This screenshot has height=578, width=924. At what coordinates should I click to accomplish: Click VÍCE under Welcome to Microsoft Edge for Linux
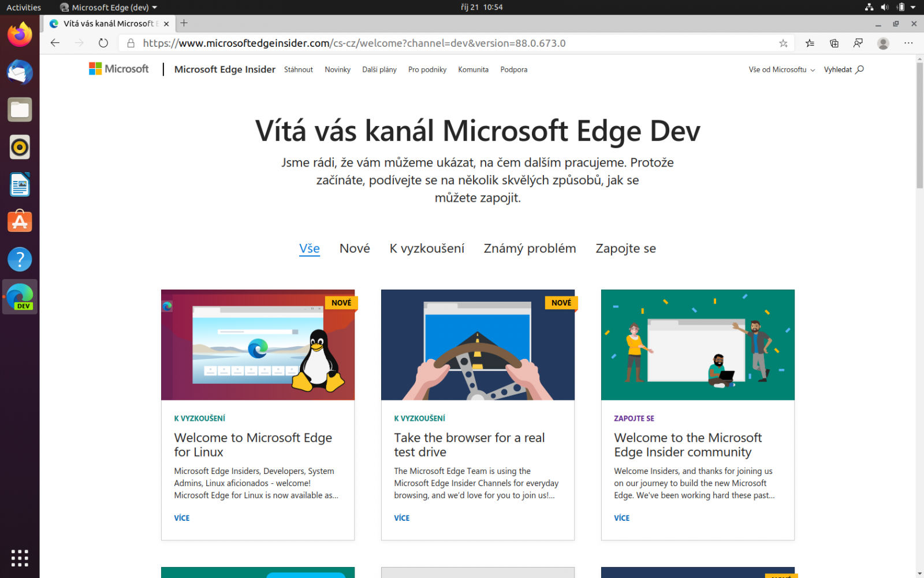pyautogui.click(x=181, y=517)
